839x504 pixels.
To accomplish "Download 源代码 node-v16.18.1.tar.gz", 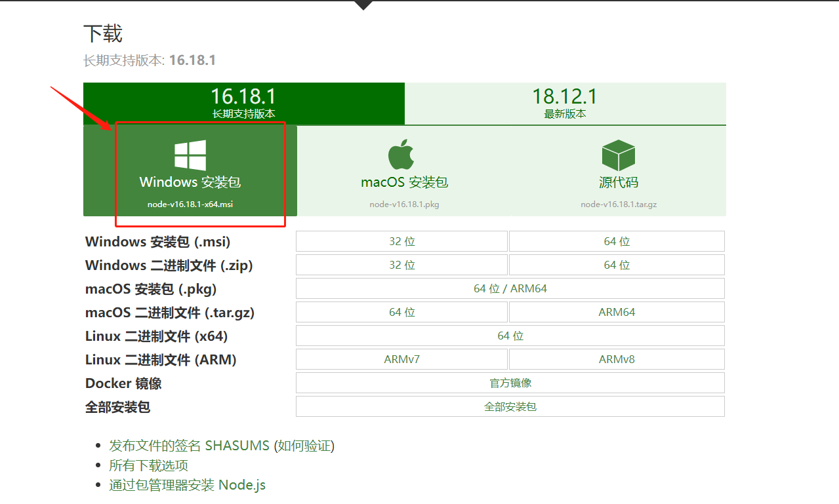I will coord(619,170).
